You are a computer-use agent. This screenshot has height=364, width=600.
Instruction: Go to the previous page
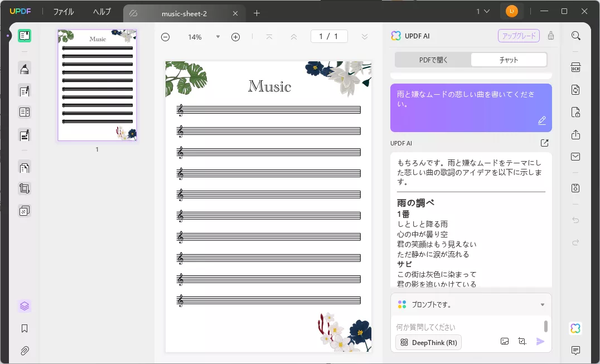(x=294, y=37)
